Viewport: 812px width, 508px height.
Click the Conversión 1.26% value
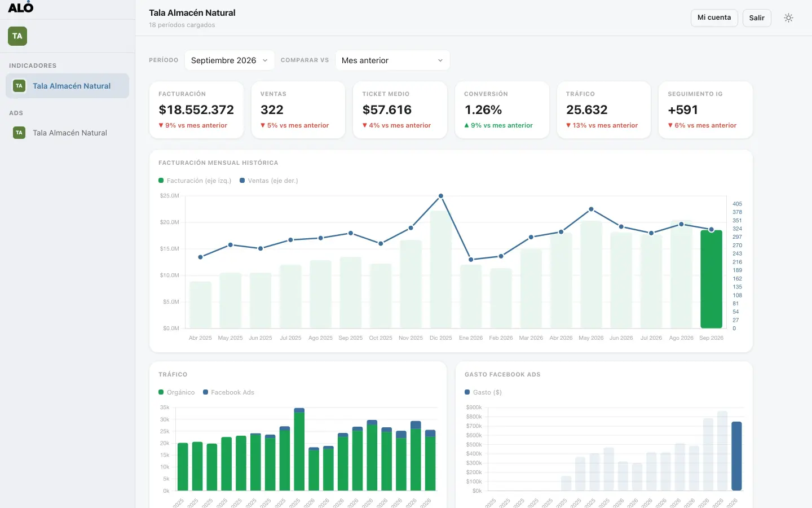point(483,110)
